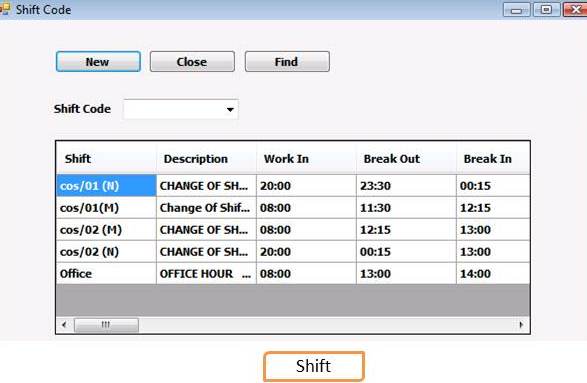The image size is (587, 383).
Task: Click the New button
Action: point(98,61)
